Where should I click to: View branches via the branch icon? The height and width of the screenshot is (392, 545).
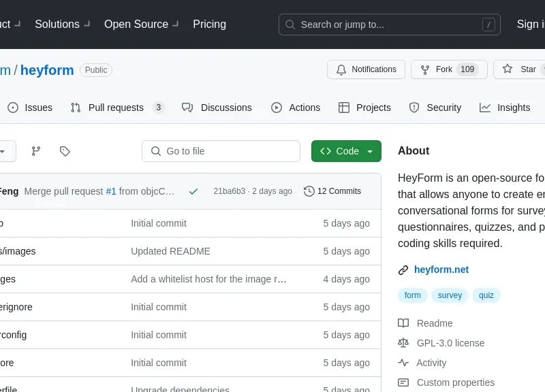click(x=36, y=151)
